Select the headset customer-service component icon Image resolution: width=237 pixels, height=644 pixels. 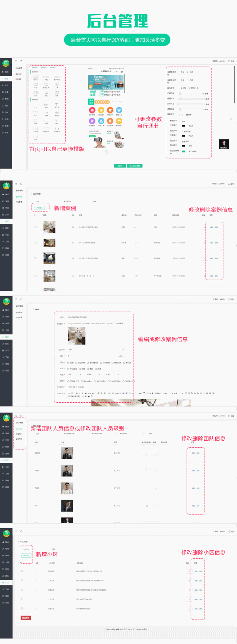tap(57, 129)
